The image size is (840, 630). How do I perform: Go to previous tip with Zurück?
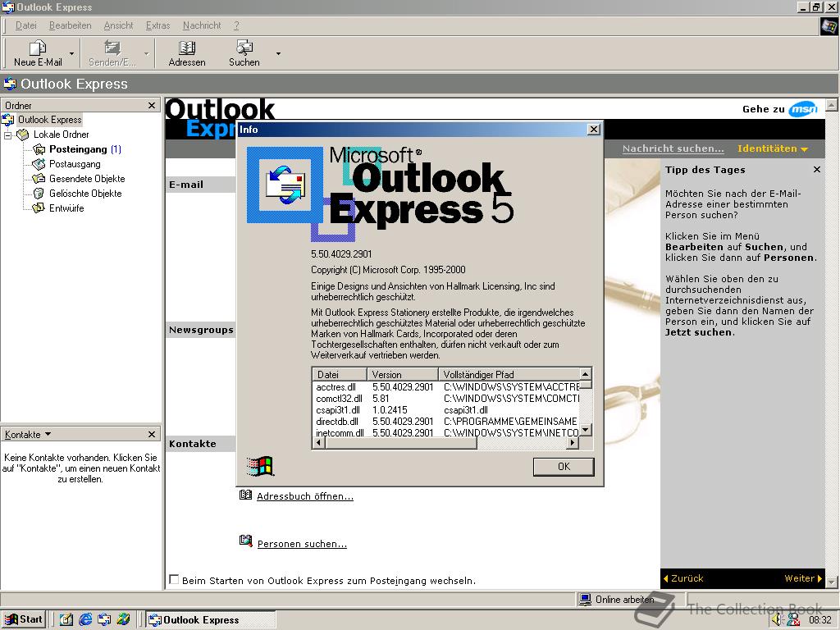point(683,578)
